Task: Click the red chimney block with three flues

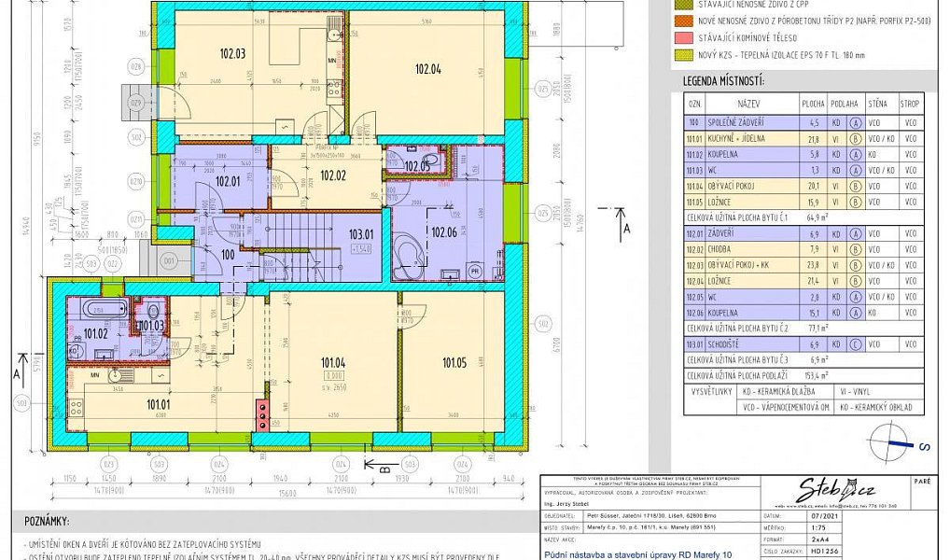Action: tap(261, 414)
